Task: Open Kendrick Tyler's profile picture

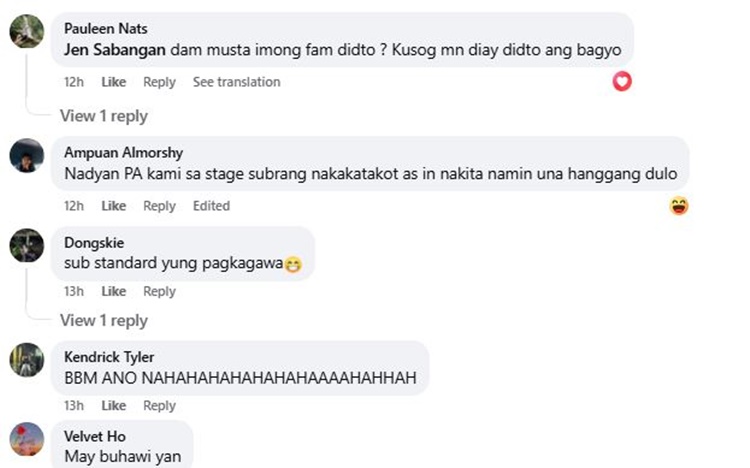Action: (x=27, y=360)
